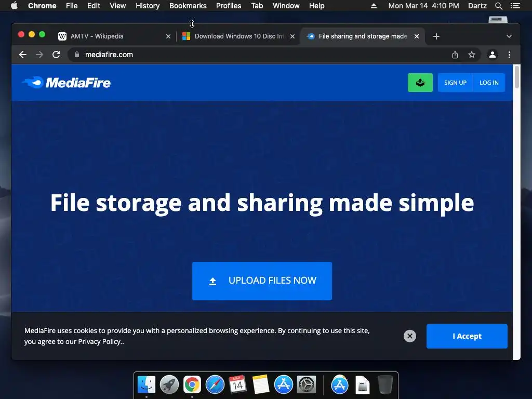Close the AMTV - Wikipedia tab
The height and width of the screenshot is (399, 532).
tap(168, 36)
